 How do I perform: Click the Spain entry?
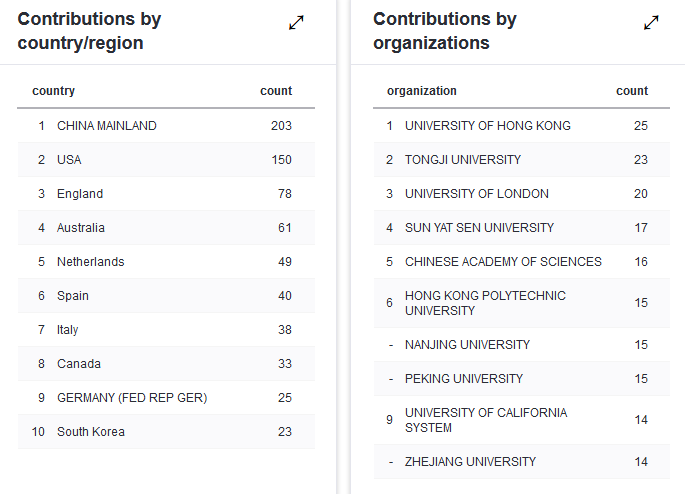tap(73, 296)
